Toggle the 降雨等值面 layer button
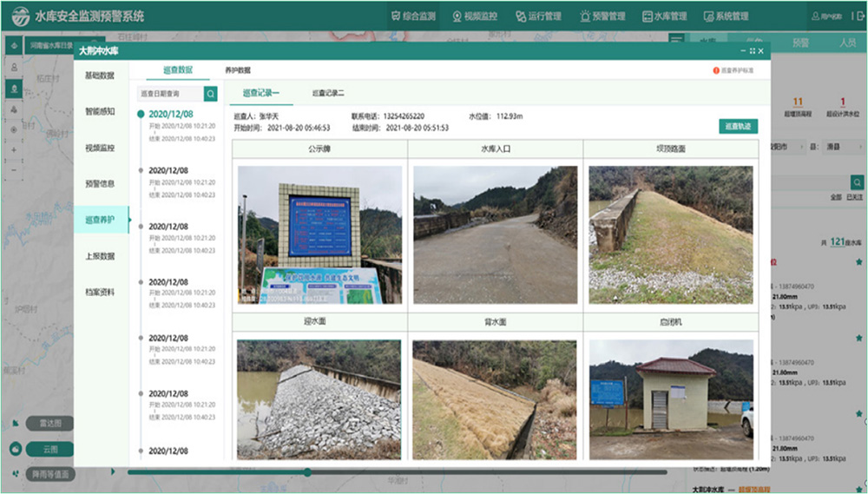 pos(49,474)
